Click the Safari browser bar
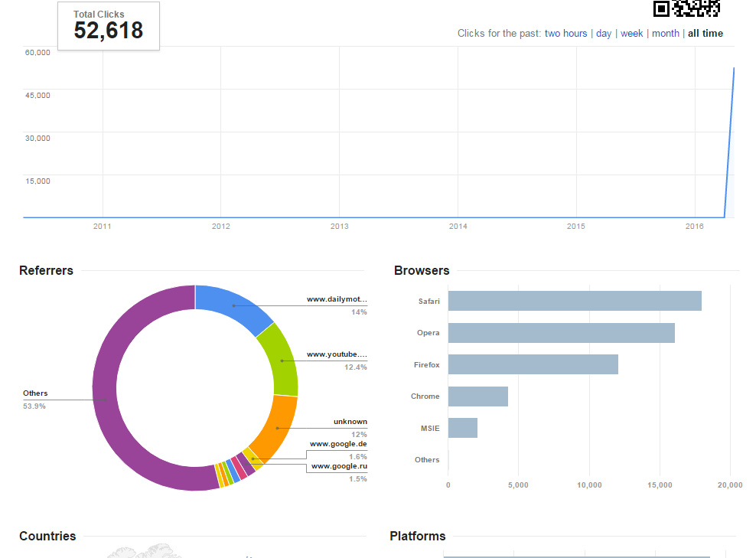Viewport: 756px width, 558px height. 574,301
